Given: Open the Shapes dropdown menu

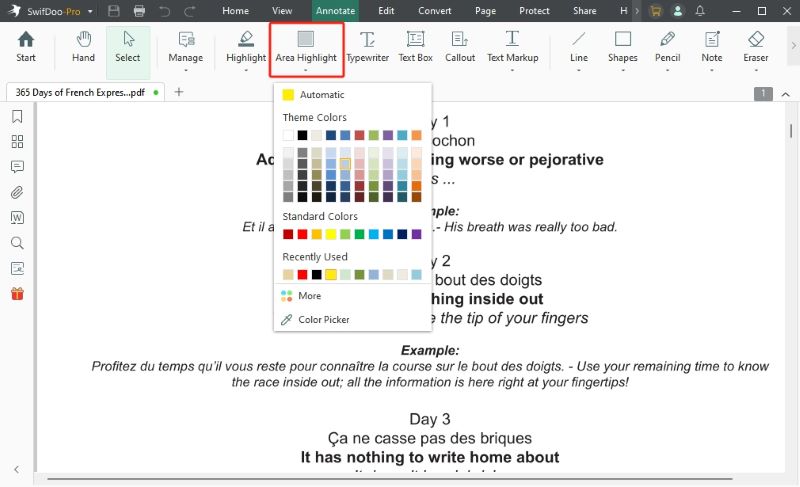Looking at the screenshot, I should [x=622, y=47].
